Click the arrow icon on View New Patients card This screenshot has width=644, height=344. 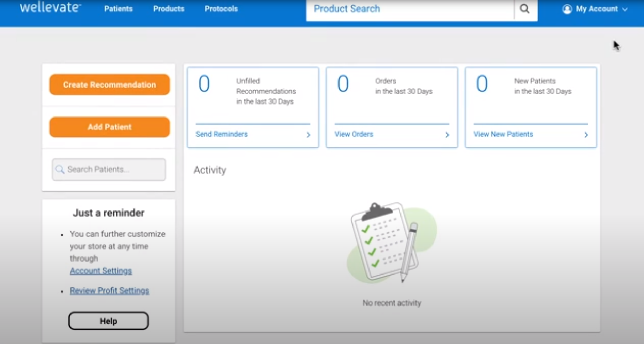point(586,135)
